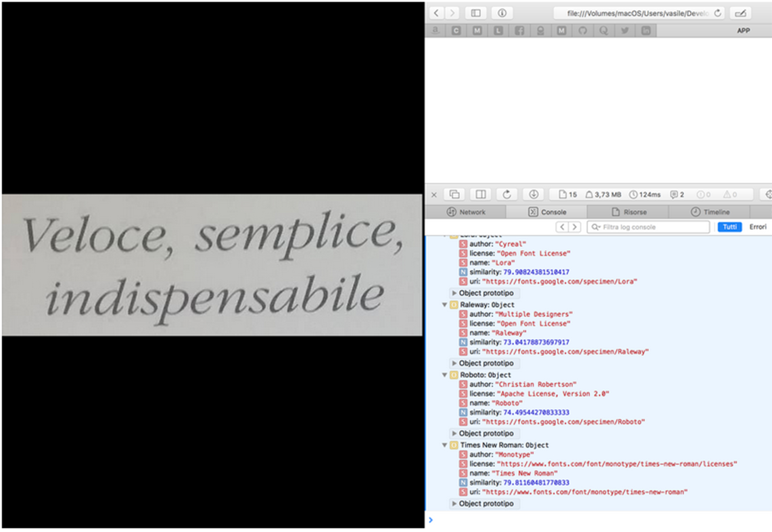Switch to the Timeline tab
This screenshot has width=772, height=532.
coord(710,212)
